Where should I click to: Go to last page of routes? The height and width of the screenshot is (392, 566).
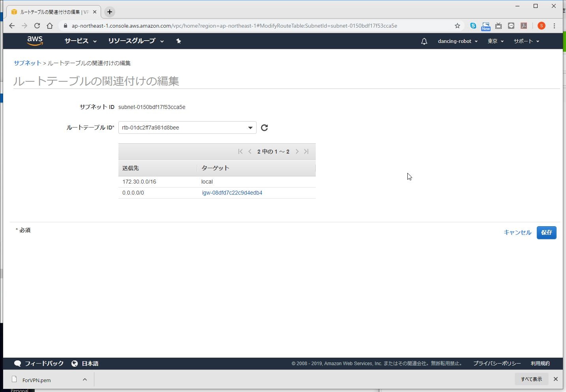pyautogui.click(x=306, y=152)
